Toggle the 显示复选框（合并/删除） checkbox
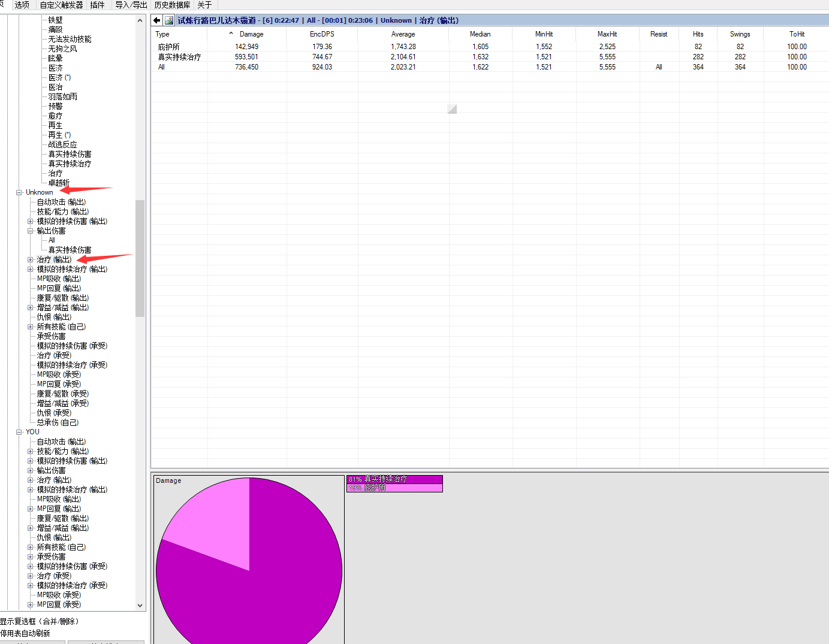Image resolution: width=829 pixels, height=644 pixels. pos(40,621)
